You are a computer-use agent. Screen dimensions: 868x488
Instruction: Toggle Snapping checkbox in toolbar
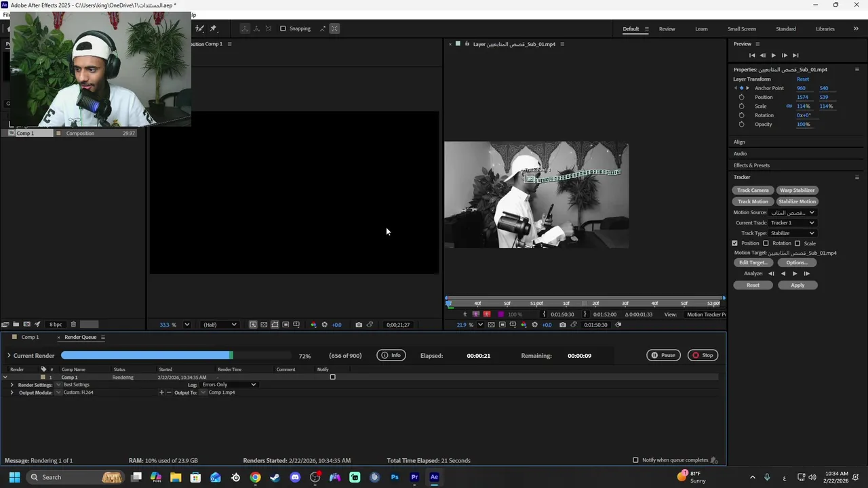283,28
